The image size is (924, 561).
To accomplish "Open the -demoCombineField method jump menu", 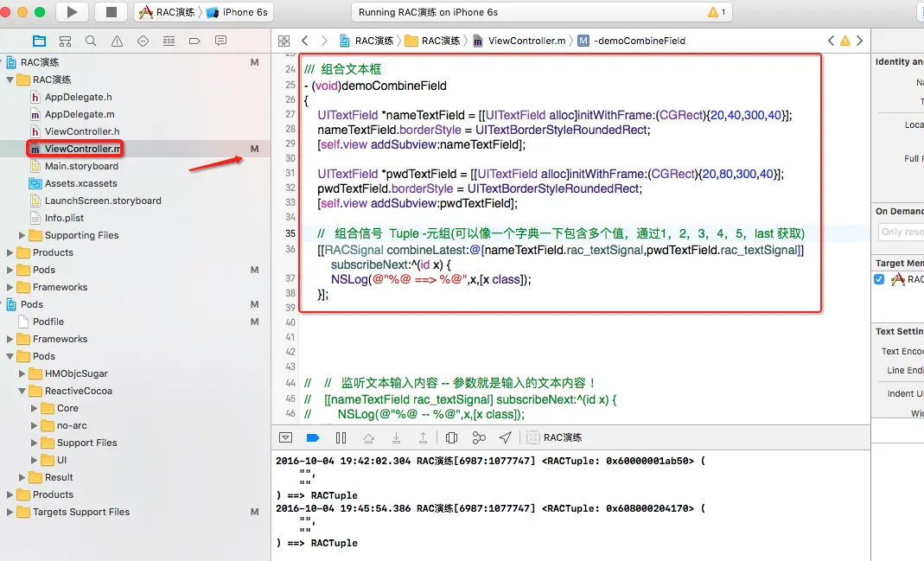I will tap(632, 41).
